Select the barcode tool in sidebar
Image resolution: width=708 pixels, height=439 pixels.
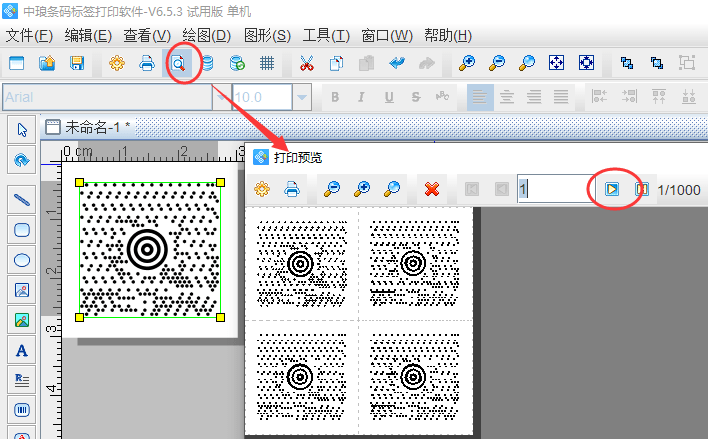(22, 410)
